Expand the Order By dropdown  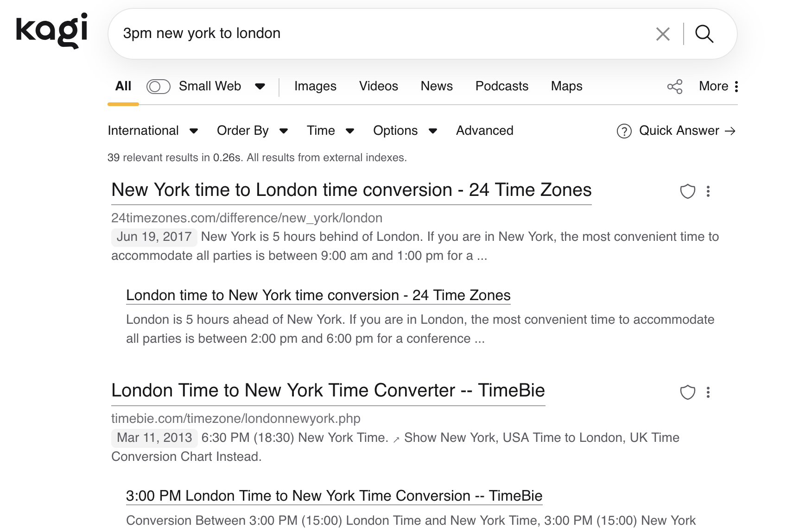[x=252, y=131]
